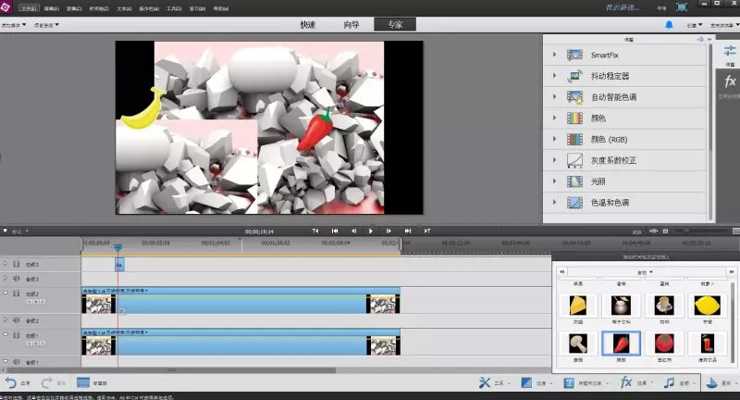Play the timeline with the play button
The image size is (740, 400).
[370, 231]
